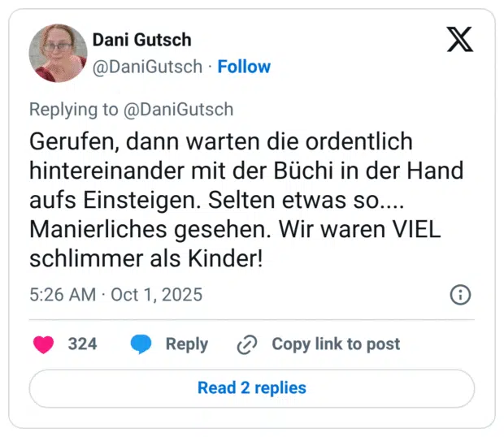
Task: Open the X logo in the corner
Action: tap(460, 40)
